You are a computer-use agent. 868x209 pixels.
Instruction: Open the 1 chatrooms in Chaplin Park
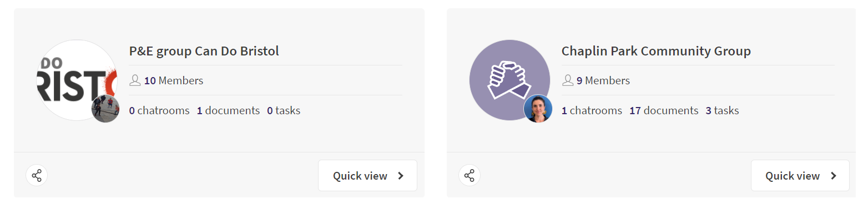click(x=592, y=110)
